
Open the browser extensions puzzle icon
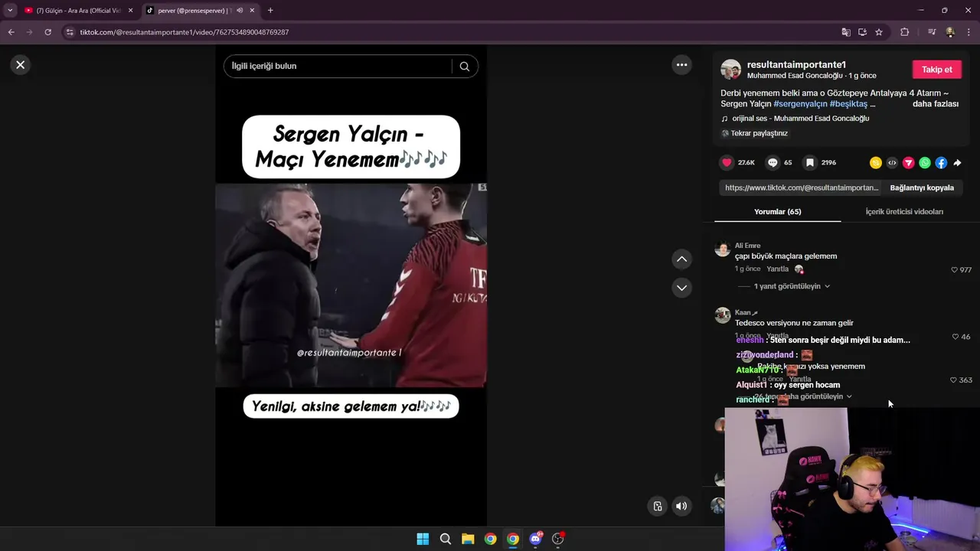tap(904, 32)
